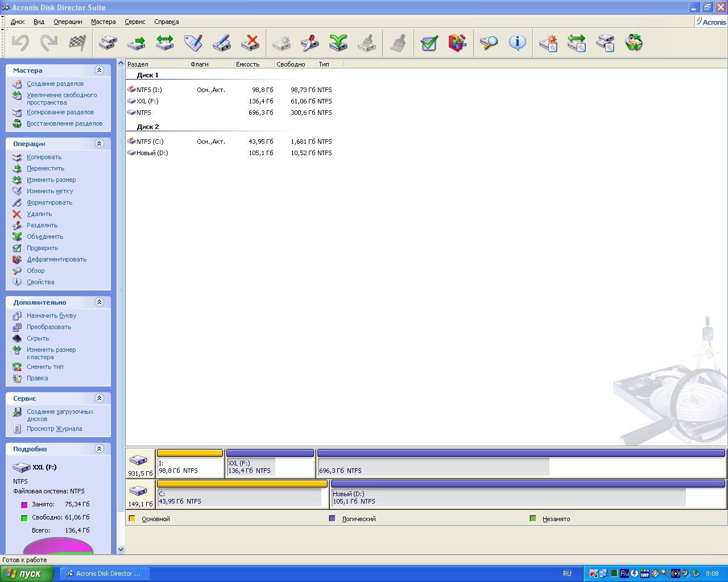The image size is (728, 582).
Task: Click the Redo arrow in the toolbar
Action: (x=49, y=43)
